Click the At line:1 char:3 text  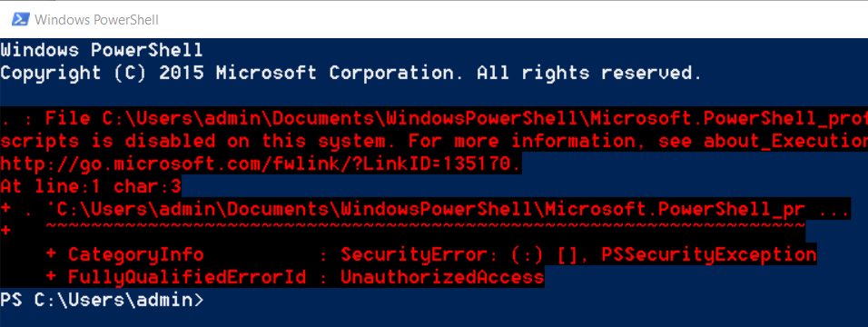(91, 187)
